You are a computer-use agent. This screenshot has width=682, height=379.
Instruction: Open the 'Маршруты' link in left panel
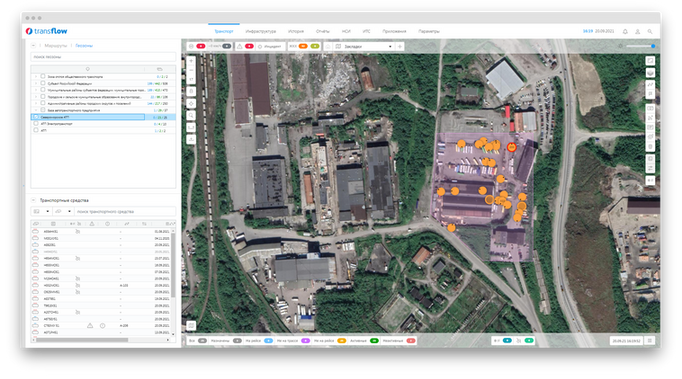(x=56, y=45)
